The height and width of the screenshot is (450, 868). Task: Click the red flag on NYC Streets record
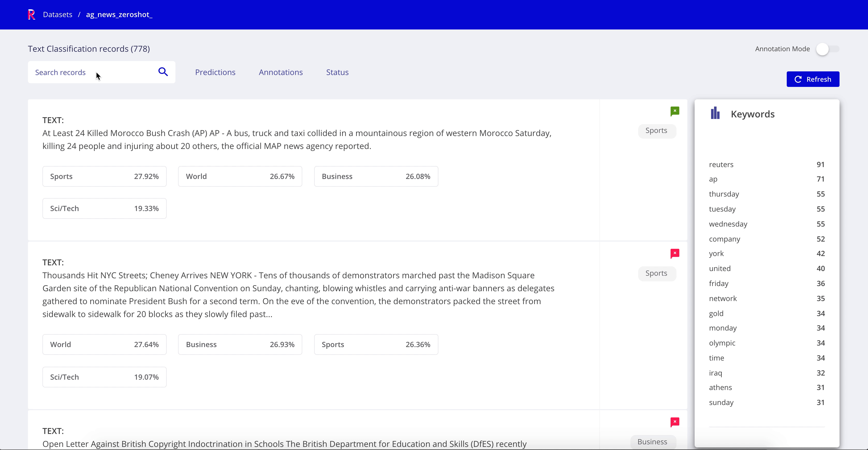[675, 253]
